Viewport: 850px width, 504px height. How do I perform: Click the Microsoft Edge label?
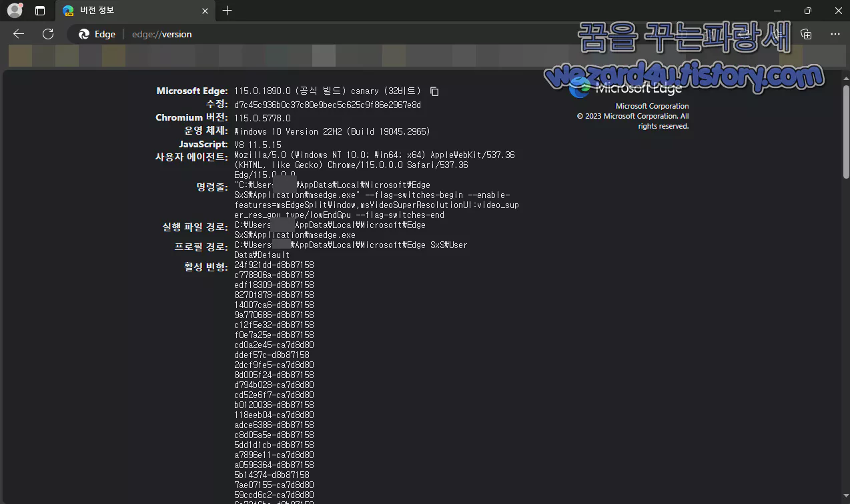pyautogui.click(x=192, y=91)
